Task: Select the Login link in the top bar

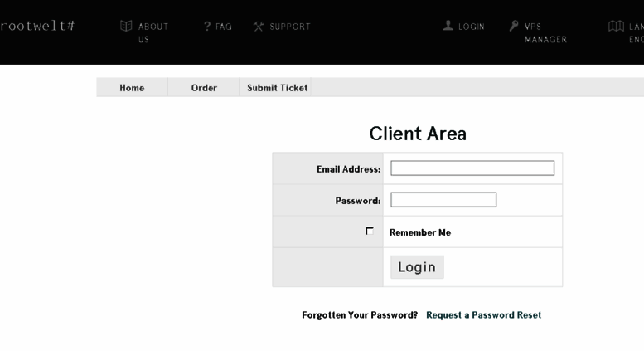Action: tap(472, 27)
